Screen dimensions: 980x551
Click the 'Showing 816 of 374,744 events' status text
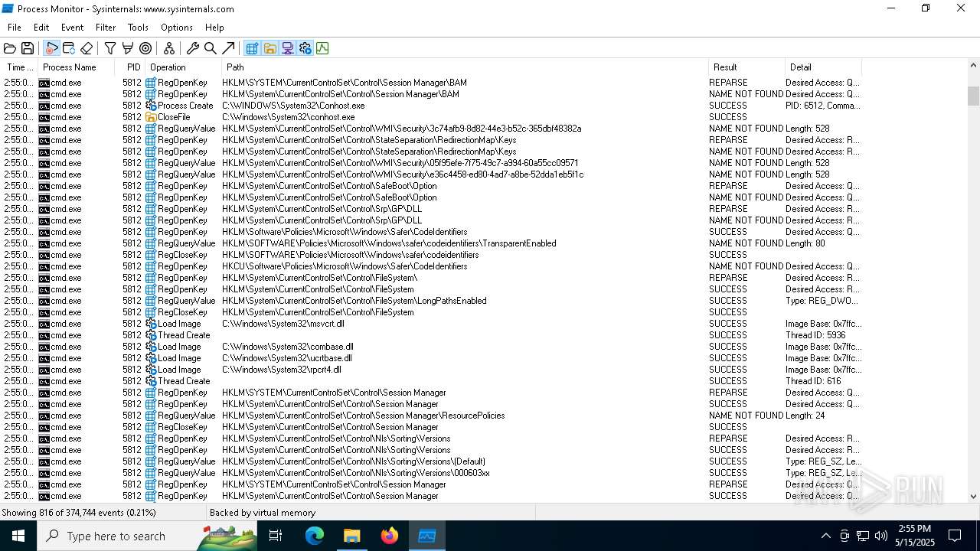pyautogui.click(x=79, y=513)
